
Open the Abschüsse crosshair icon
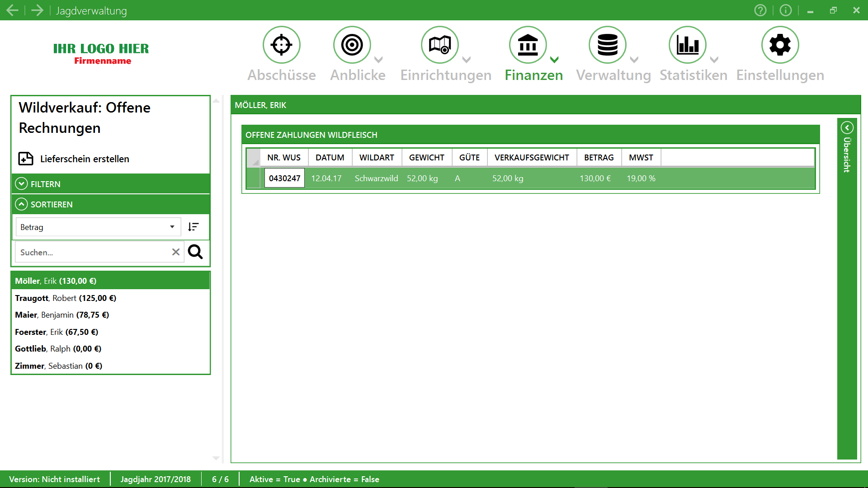click(x=281, y=45)
